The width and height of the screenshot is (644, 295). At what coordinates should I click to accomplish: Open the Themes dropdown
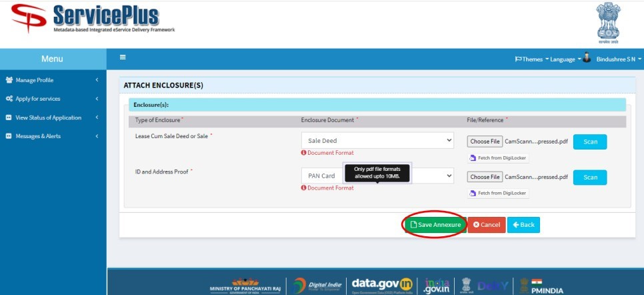tap(531, 59)
